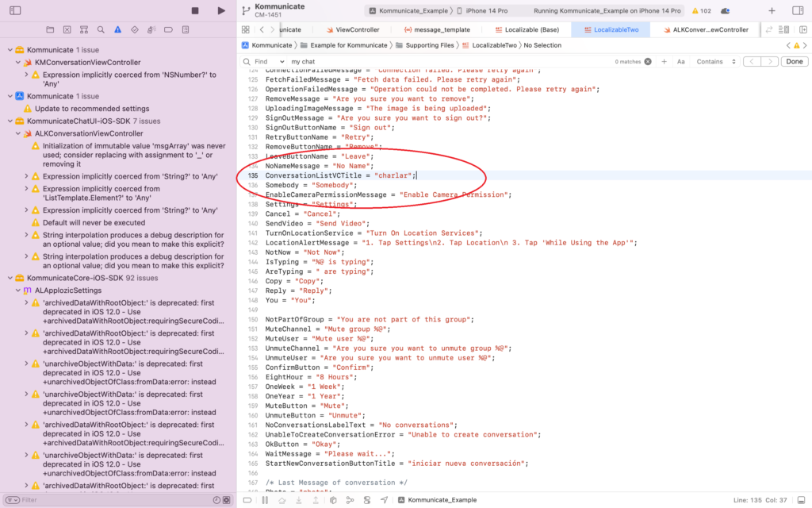Open the Contains match dropdown
812x508 pixels.
[x=716, y=61]
